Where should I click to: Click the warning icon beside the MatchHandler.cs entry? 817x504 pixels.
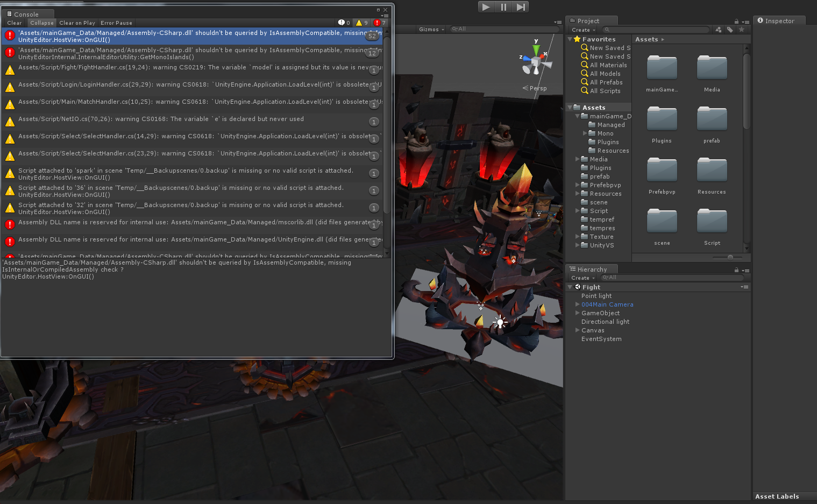tap(10, 104)
